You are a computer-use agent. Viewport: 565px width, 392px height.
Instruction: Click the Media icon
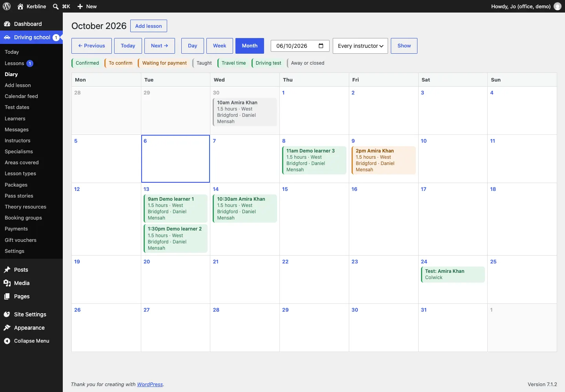click(x=7, y=283)
